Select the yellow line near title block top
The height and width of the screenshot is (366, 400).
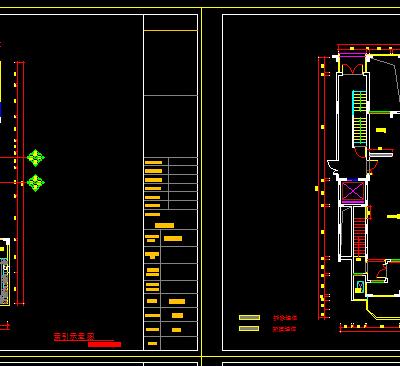click(x=170, y=31)
